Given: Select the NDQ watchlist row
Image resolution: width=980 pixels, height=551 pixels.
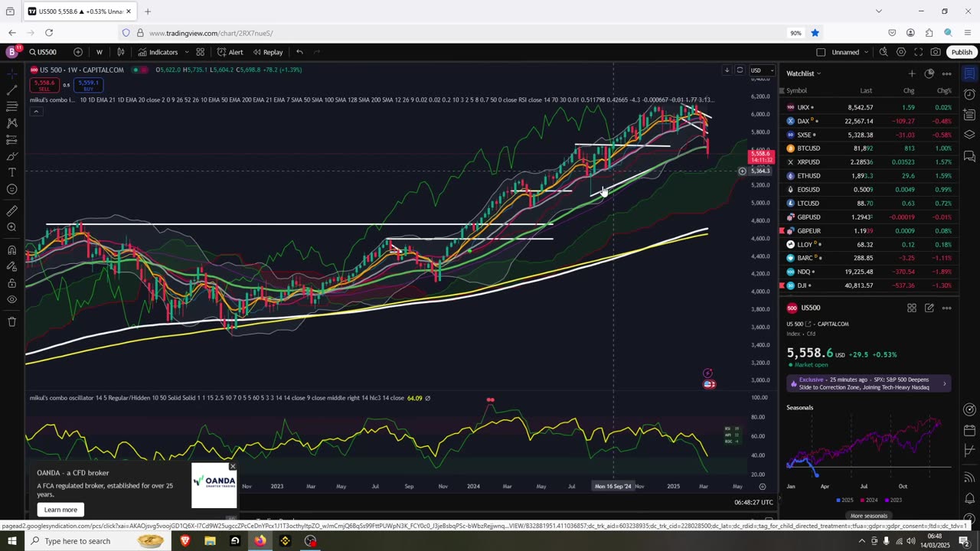Looking at the screenshot, I should pos(869,272).
